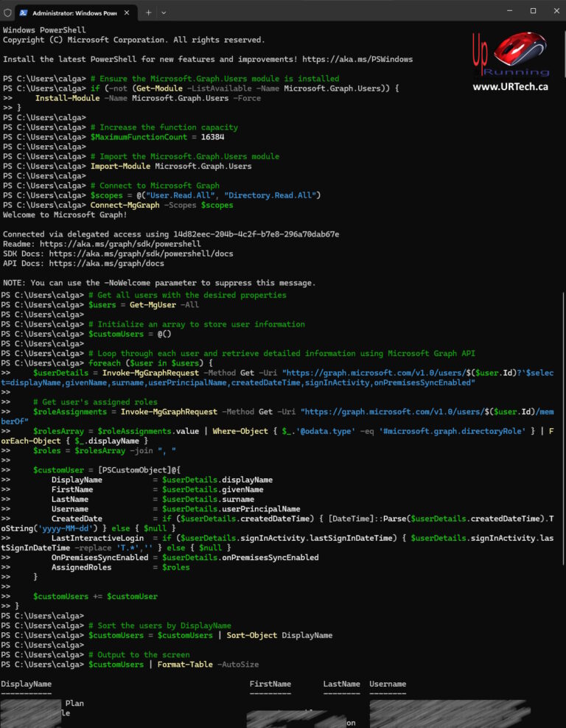Screen dimensions: 566x728
Task: Click the administrator shield icon in the title bar
Action: [7, 13]
